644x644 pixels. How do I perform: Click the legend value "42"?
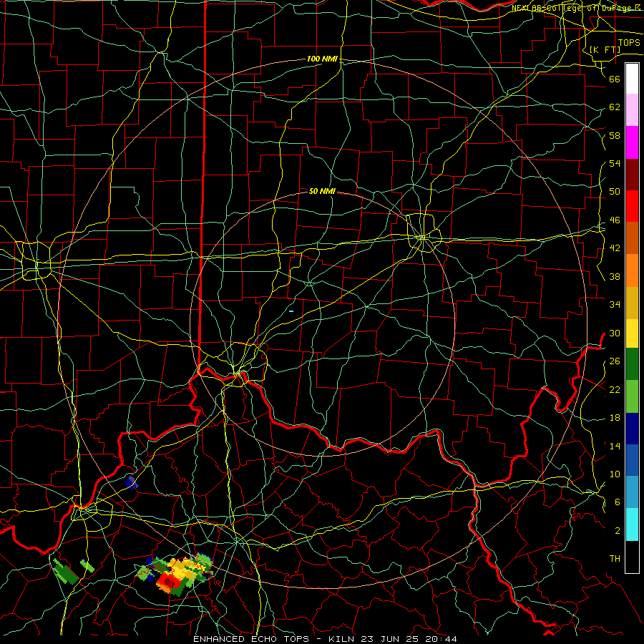click(x=615, y=248)
